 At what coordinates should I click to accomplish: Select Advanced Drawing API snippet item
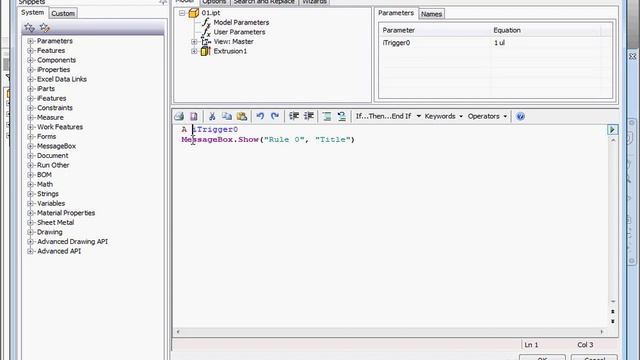[73, 242]
